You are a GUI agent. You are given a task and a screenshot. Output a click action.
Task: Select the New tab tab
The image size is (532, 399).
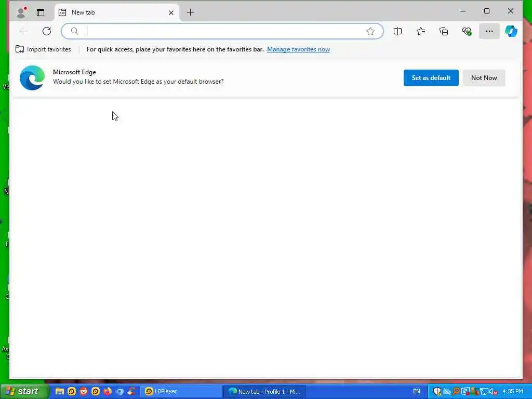coord(116,12)
